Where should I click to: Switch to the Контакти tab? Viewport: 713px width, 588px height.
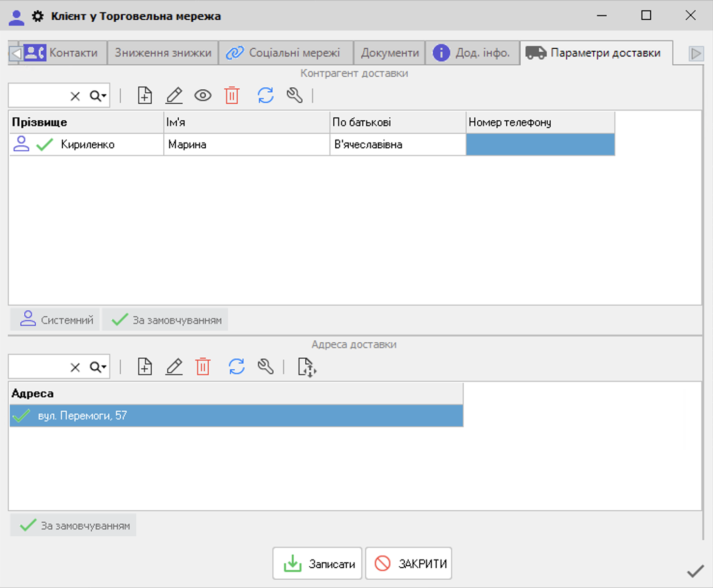pos(65,53)
